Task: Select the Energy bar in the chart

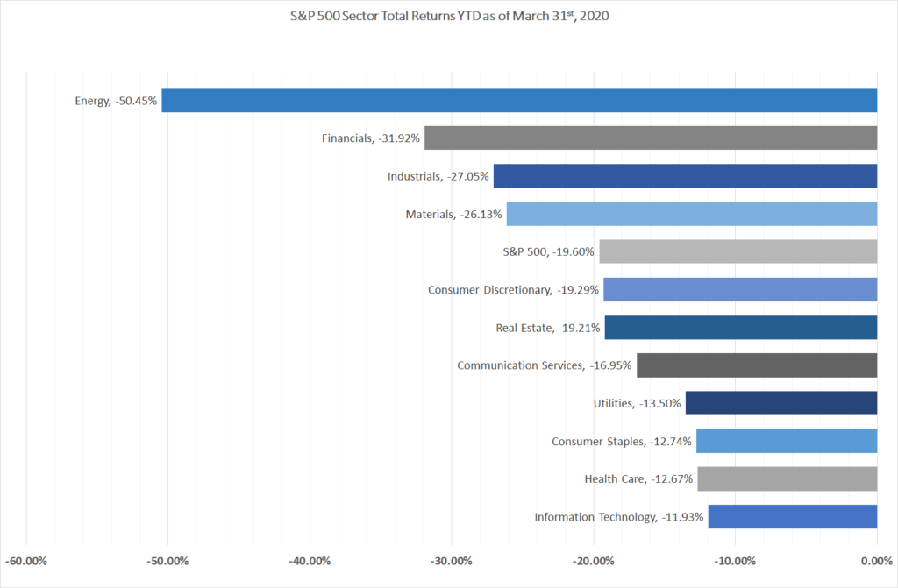Action: 519,100
